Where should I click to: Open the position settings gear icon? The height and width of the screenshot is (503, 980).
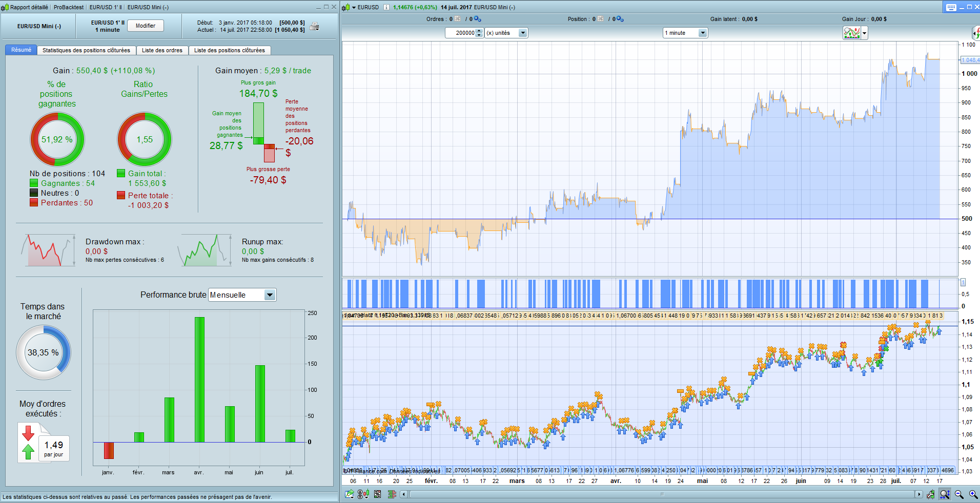[x=620, y=19]
